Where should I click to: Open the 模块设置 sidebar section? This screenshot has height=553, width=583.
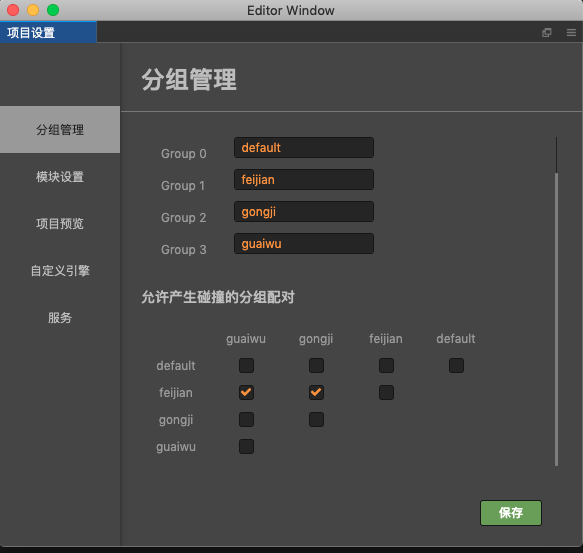pyautogui.click(x=60, y=177)
